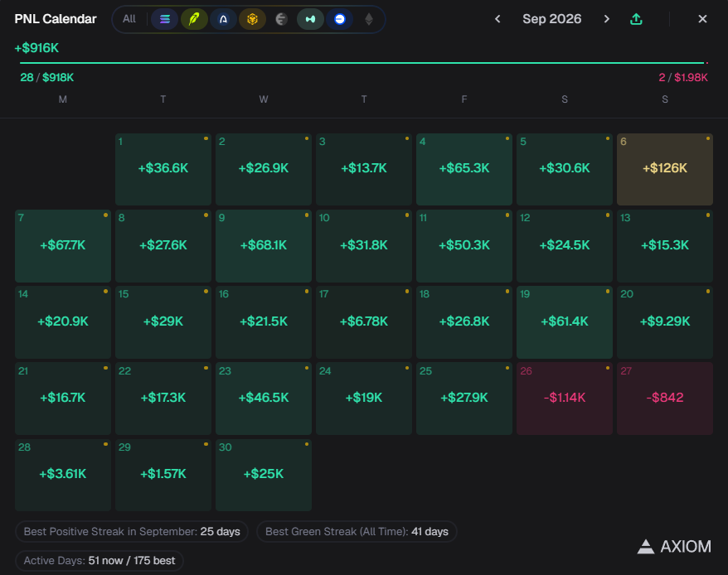
Task: Toggle the BNB chain filter icon
Action: point(252,19)
